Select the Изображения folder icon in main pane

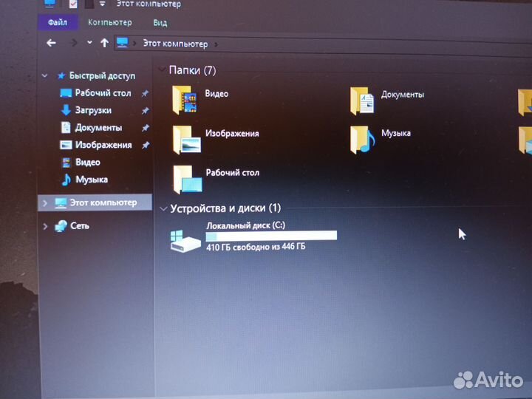[187, 140]
